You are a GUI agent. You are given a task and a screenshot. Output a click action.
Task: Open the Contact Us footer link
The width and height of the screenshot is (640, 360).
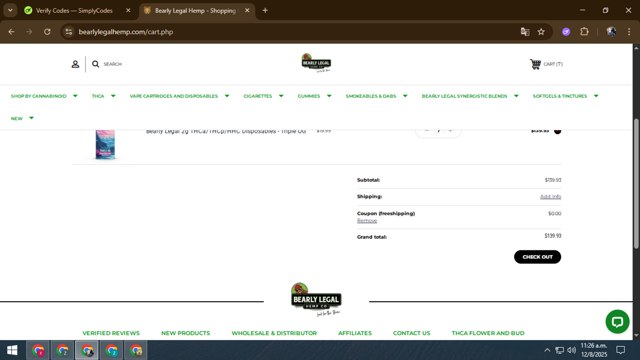click(411, 333)
